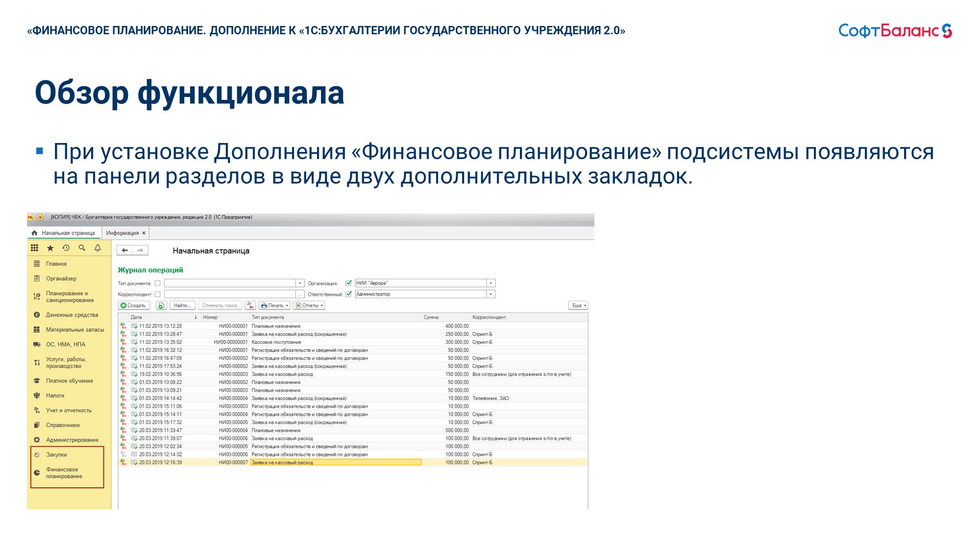Open Учет и отчетность section
980x551 pixels.
69,410
